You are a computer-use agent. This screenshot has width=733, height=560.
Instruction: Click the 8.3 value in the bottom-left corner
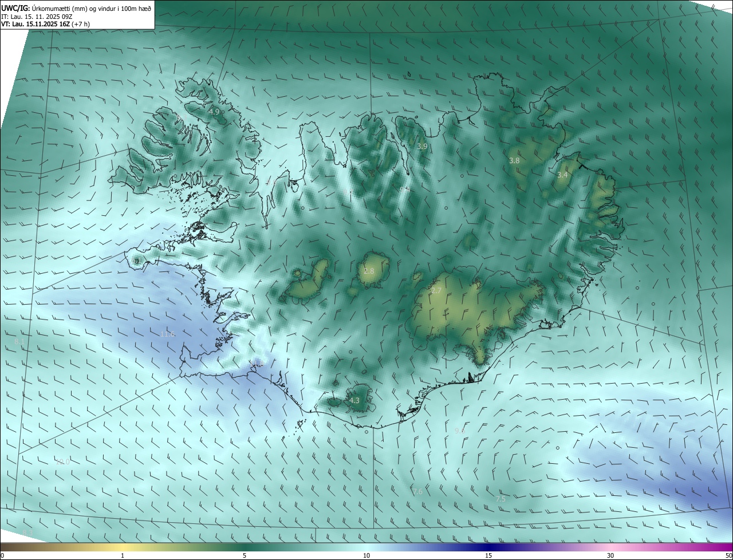pyautogui.click(x=27, y=533)
